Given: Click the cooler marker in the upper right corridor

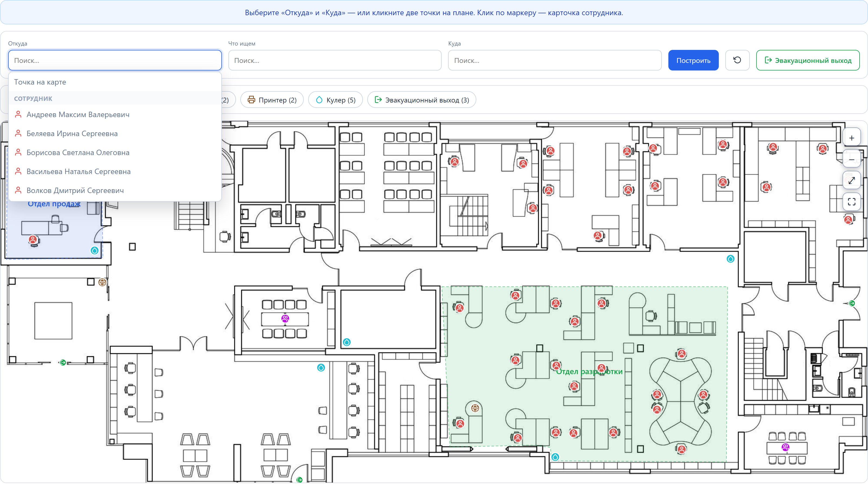Looking at the screenshot, I should click(730, 259).
